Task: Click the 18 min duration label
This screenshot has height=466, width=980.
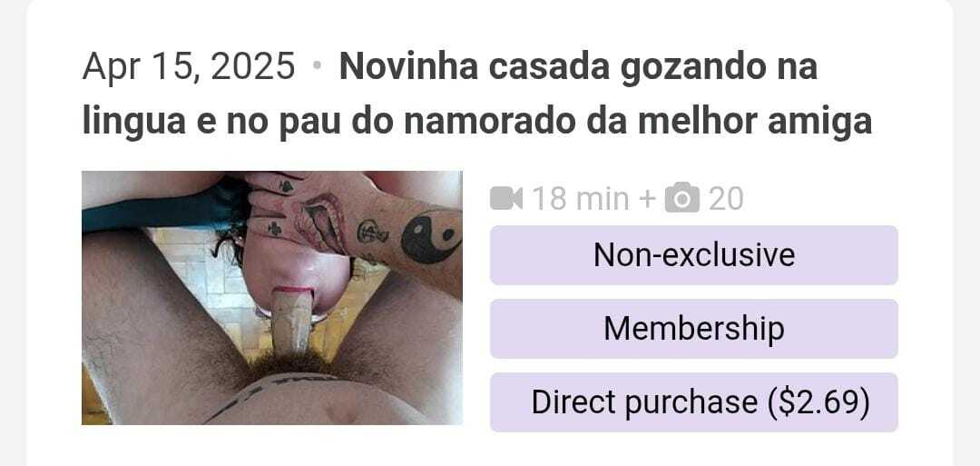Action: point(581,199)
